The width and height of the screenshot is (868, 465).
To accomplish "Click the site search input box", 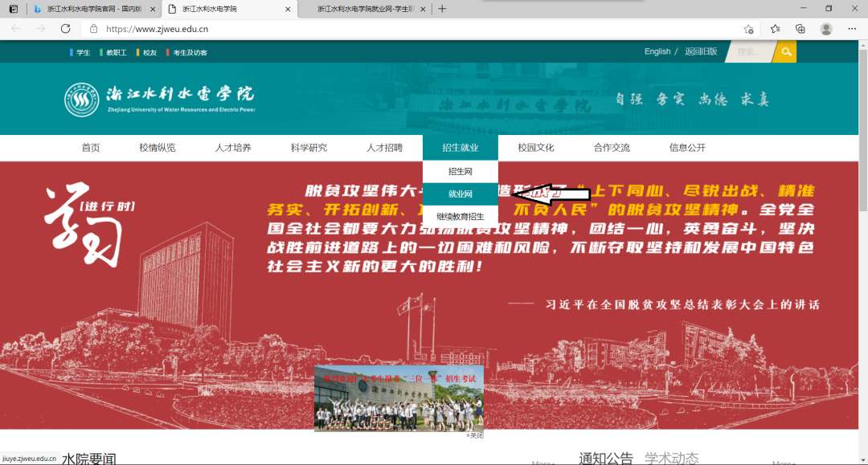I will tap(750, 52).
